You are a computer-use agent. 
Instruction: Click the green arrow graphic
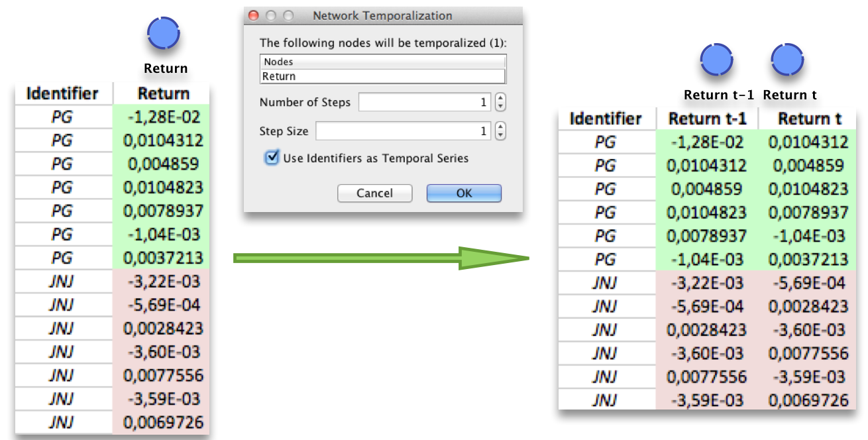point(381,258)
